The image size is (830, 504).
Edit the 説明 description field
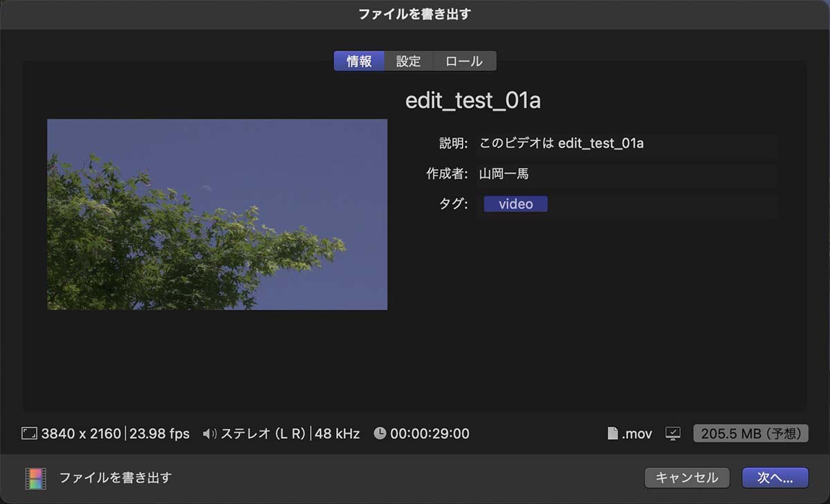[626, 144]
